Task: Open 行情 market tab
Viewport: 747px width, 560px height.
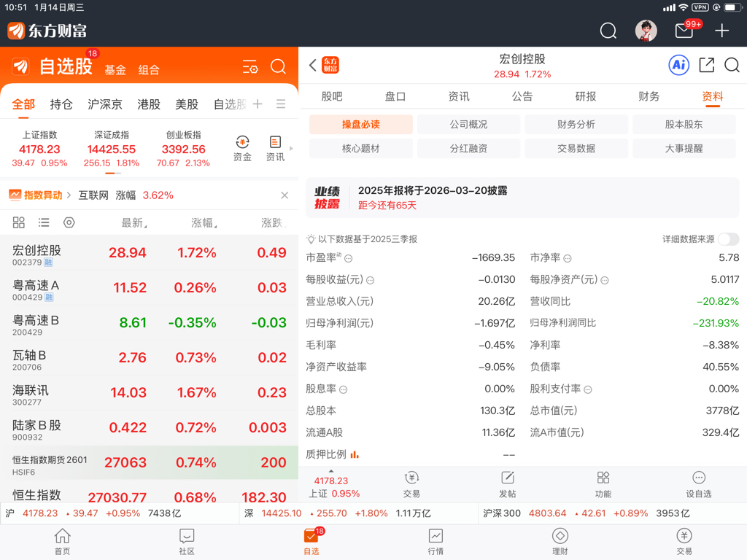Action: click(x=436, y=542)
